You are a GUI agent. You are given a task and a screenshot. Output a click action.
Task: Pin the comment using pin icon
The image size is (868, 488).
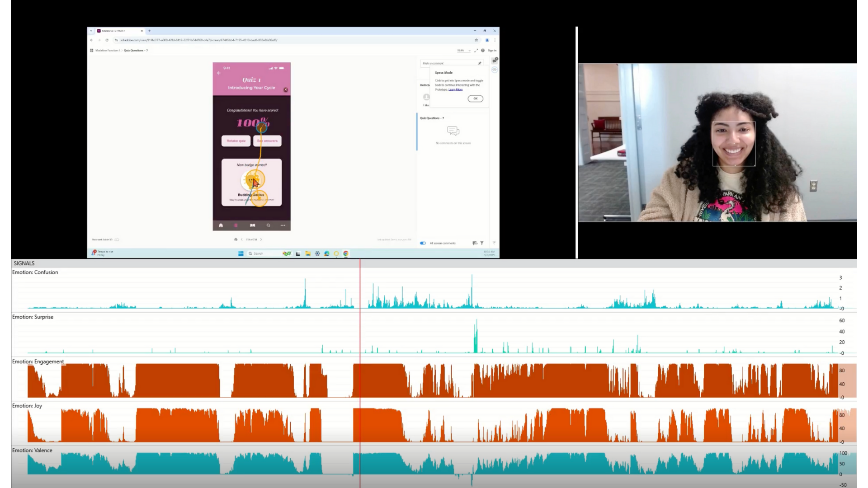tap(480, 63)
